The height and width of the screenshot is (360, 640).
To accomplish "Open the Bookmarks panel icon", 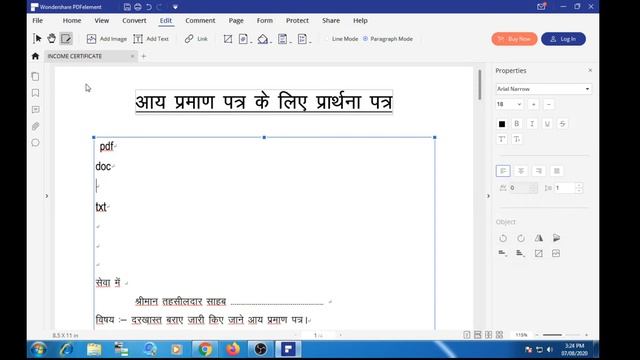I will pyautogui.click(x=36, y=93).
